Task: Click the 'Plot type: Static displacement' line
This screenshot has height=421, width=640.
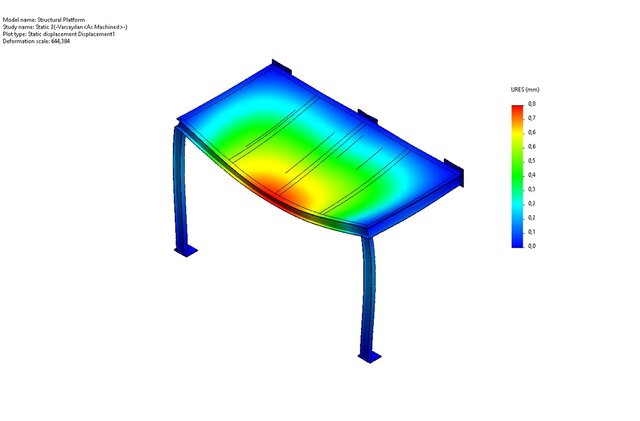Action: point(59,34)
